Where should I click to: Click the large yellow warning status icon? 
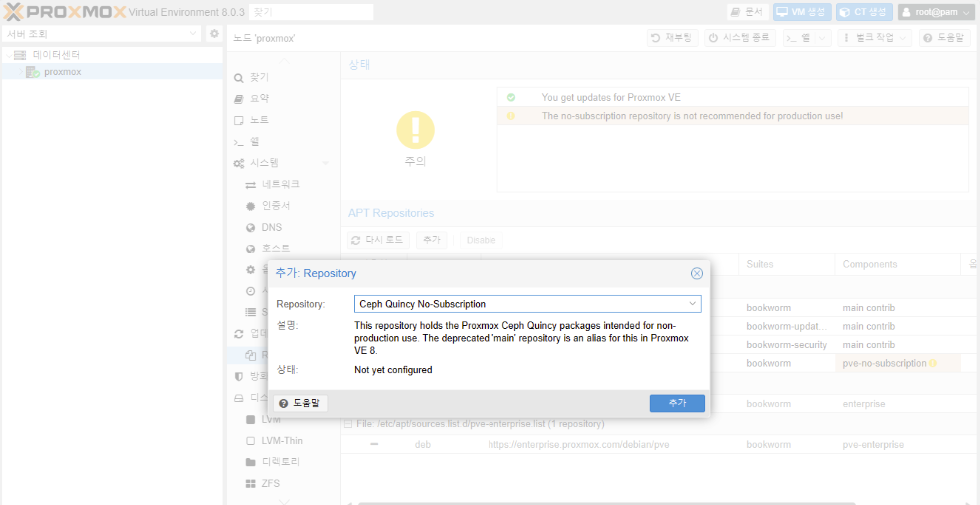(x=415, y=130)
